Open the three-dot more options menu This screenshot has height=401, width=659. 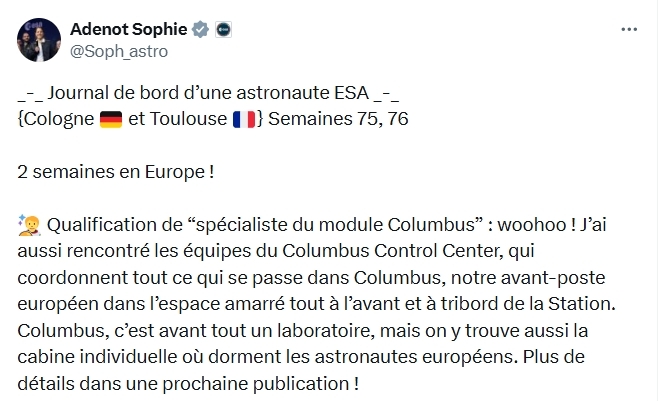click(x=628, y=30)
